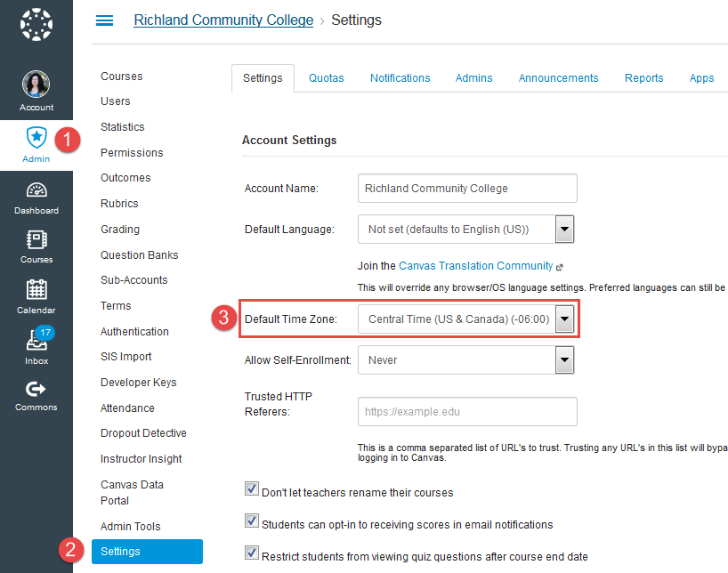Click the Canvas logo icon

36,24
